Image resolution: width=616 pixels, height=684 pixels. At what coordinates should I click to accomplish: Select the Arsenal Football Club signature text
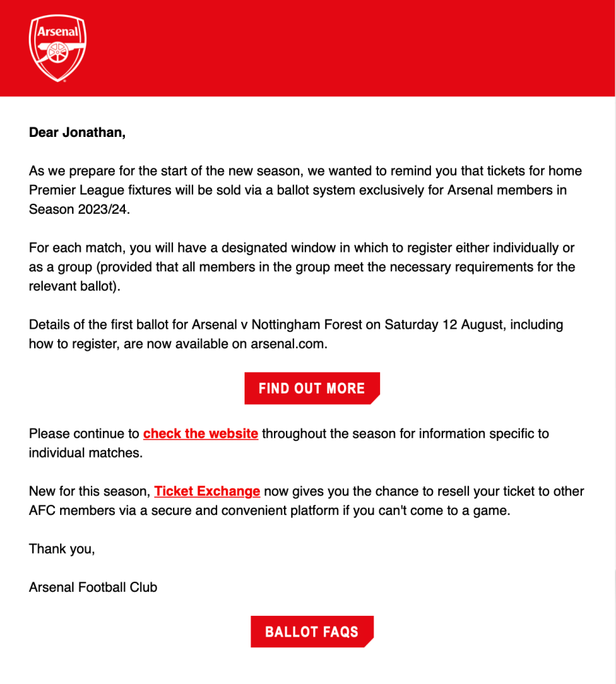tap(92, 587)
